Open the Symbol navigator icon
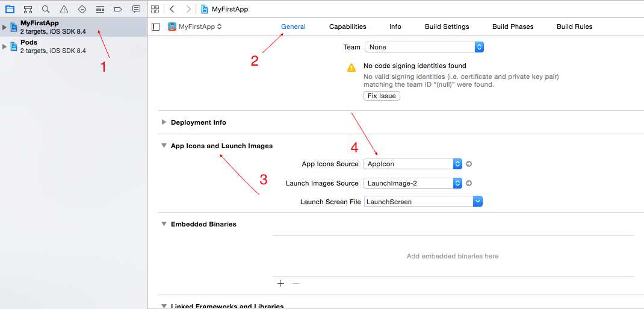This screenshot has height=309, width=644. (28, 9)
